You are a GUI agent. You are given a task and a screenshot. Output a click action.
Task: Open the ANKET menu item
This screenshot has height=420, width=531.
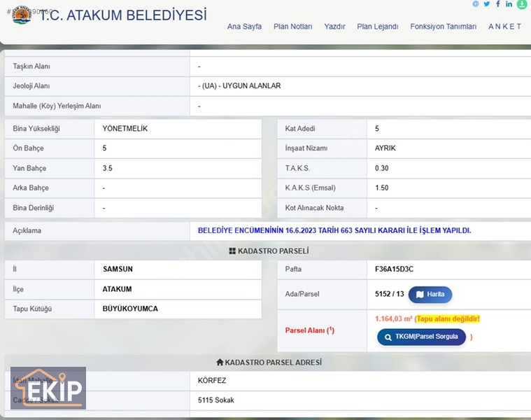click(504, 27)
